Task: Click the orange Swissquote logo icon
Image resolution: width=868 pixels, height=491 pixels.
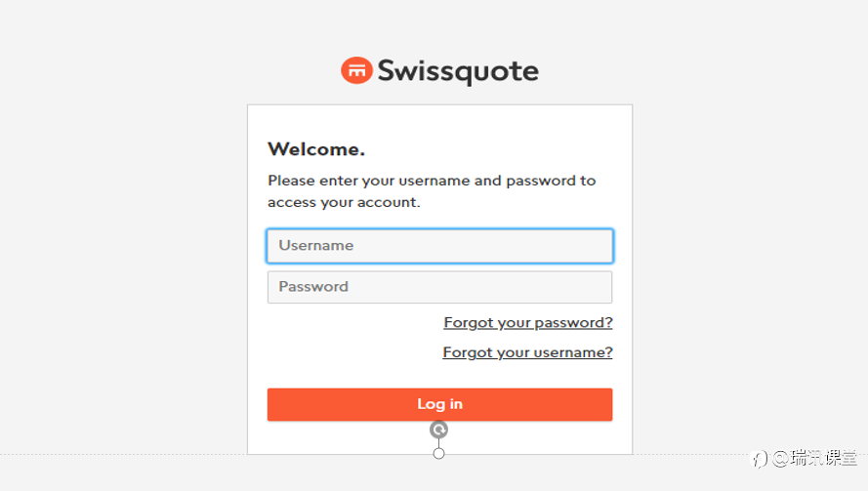Action: pos(356,70)
